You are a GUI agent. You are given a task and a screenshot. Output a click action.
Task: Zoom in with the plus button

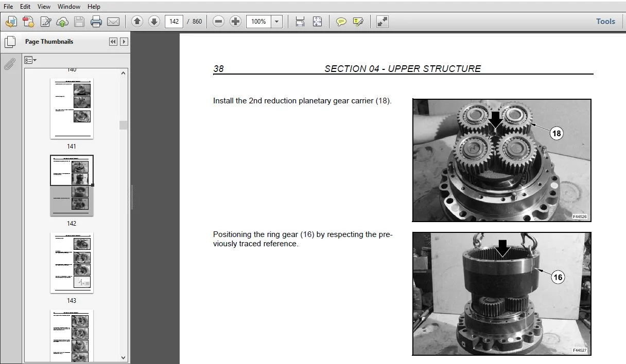pos(235,22)
